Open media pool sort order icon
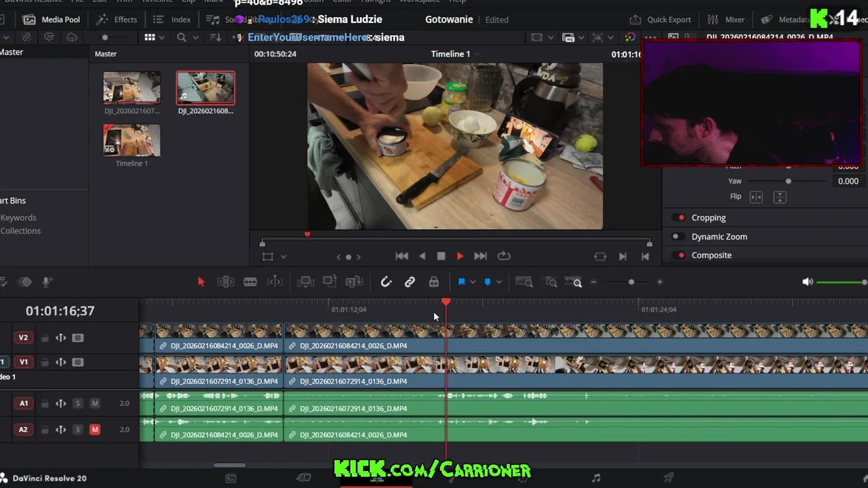 216,37
